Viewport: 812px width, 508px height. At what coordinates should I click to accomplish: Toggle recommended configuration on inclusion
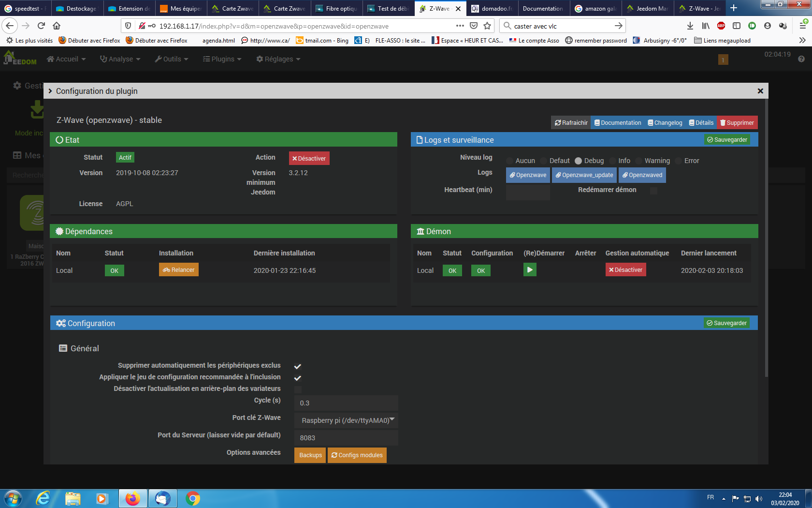298,378
